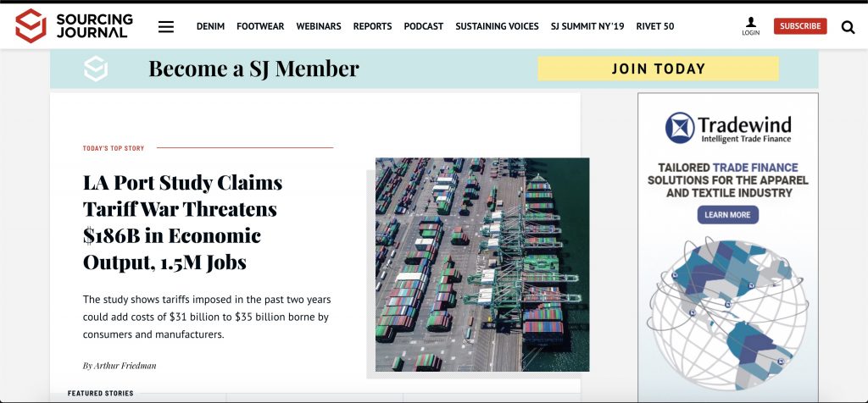
Task: Open the Podcast page
Action: coord(423,26)
